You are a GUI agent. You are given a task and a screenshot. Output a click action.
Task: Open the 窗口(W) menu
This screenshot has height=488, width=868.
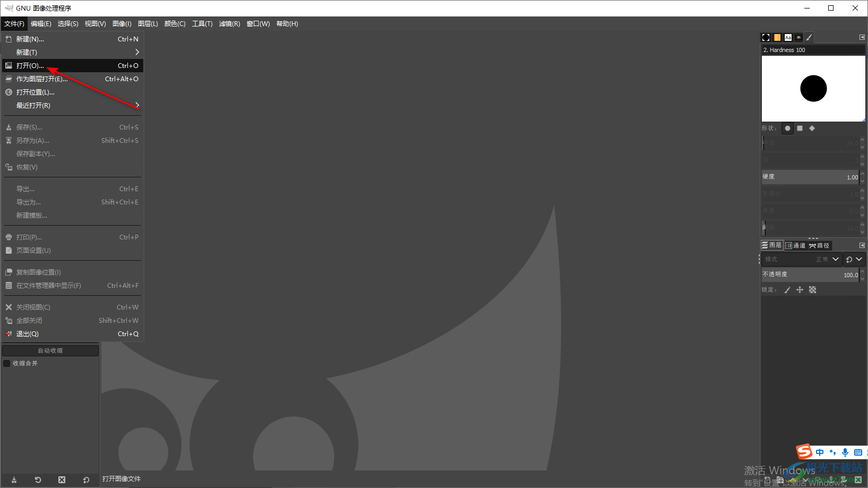click(x=258, y=24)
